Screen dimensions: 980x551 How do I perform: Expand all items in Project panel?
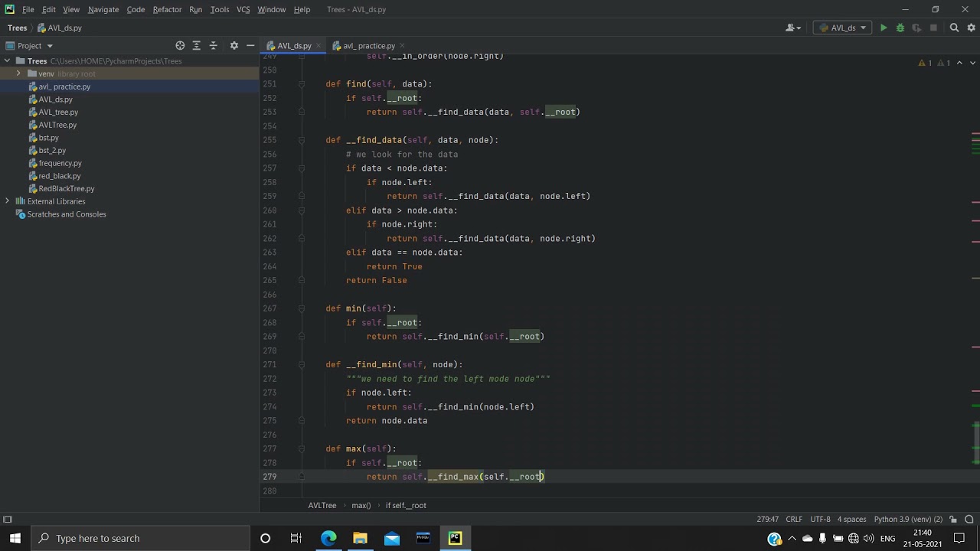point(196,46)
